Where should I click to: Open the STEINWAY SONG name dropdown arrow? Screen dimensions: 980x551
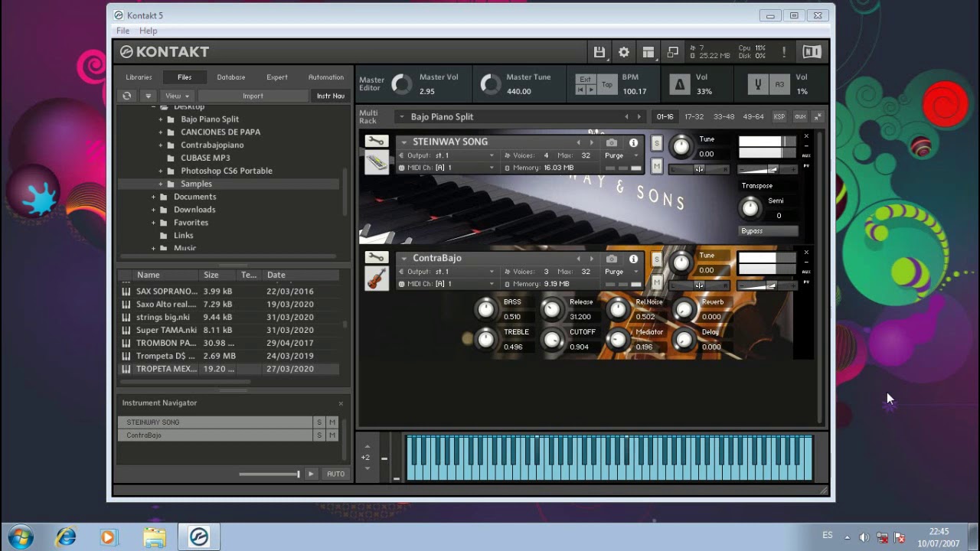[403, 142]
